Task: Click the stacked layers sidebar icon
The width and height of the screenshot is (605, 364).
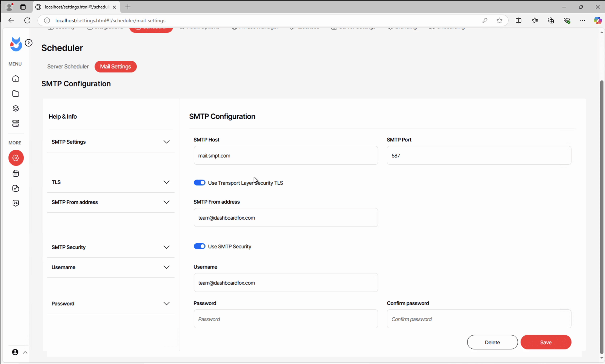Action: pos(16,108)
